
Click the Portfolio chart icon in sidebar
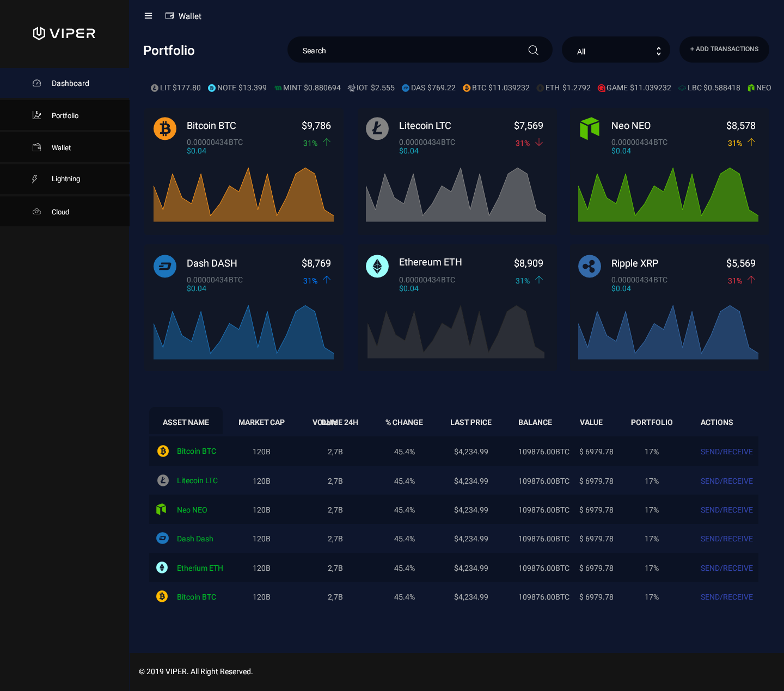click(x=37, y=115)
